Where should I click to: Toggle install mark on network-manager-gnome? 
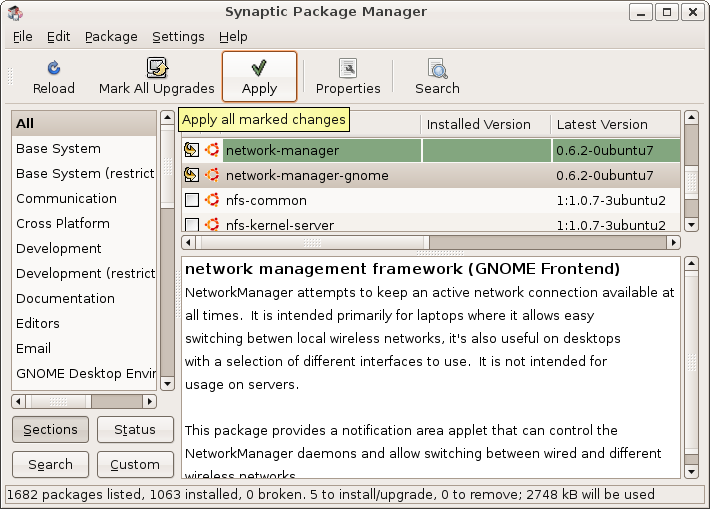click(192, 175)
